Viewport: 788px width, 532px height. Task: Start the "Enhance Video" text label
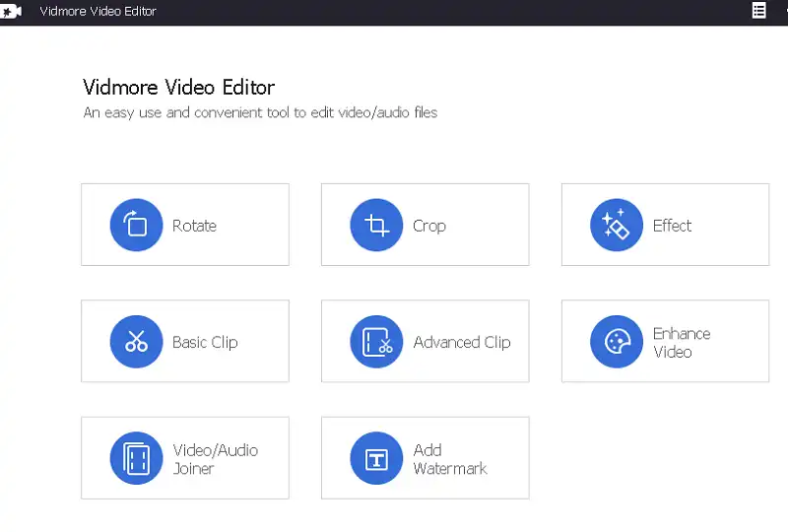pyautogui.click(x=681, y=342)
